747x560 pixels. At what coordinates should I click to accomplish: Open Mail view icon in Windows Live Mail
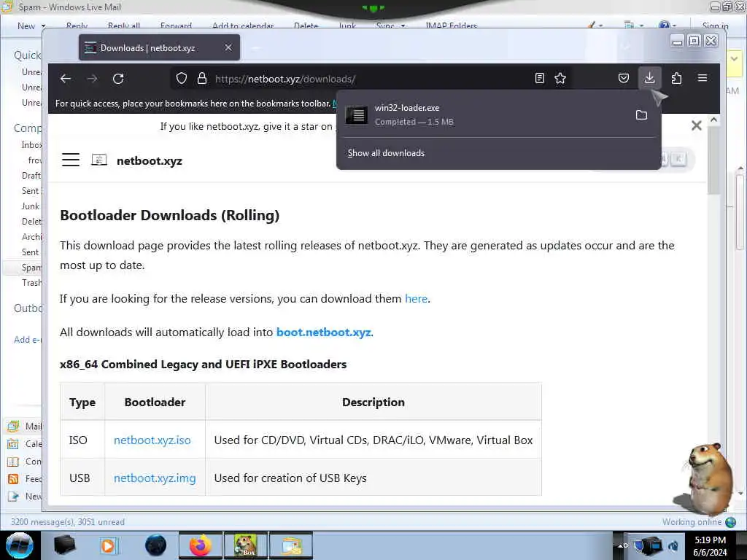(x=13, y=426)
